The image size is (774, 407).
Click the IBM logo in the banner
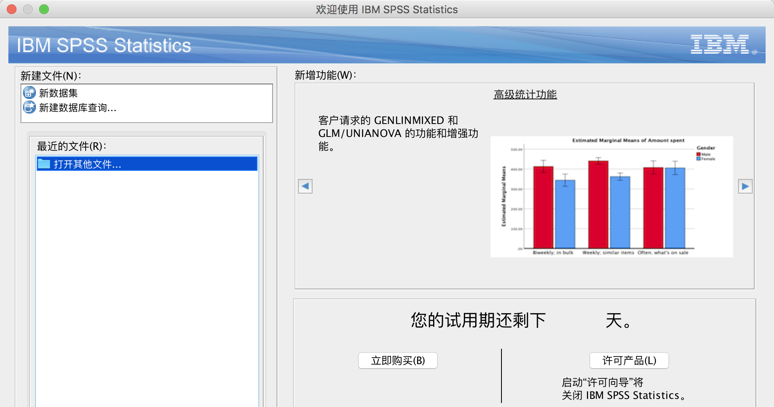pyautogui.click(x=722, y=45)
